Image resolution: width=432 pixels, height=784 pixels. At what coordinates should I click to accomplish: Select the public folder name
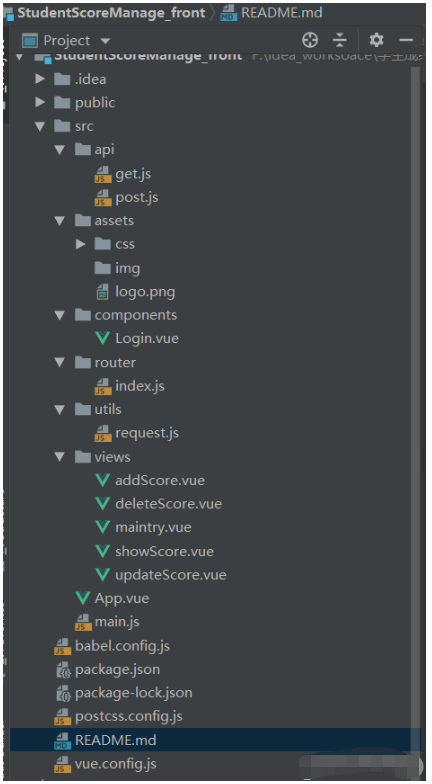click(95, 102)
